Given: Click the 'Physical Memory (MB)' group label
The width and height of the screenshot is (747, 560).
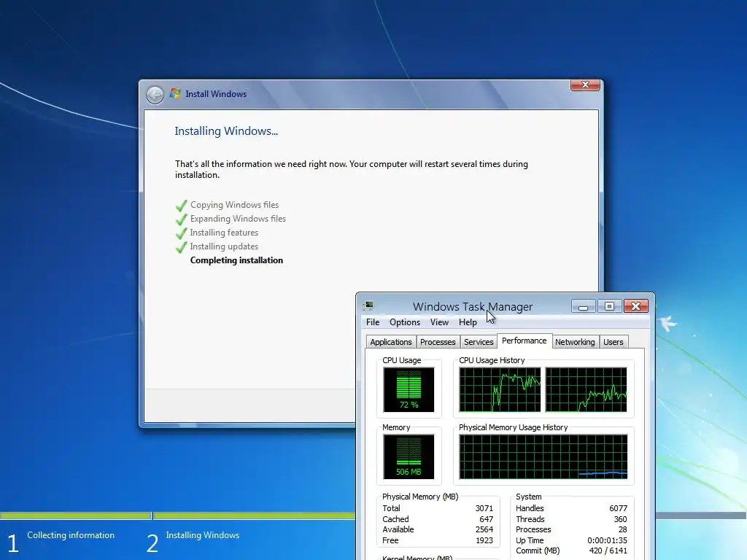Looking at the screenshot, I should pos(420,497).
